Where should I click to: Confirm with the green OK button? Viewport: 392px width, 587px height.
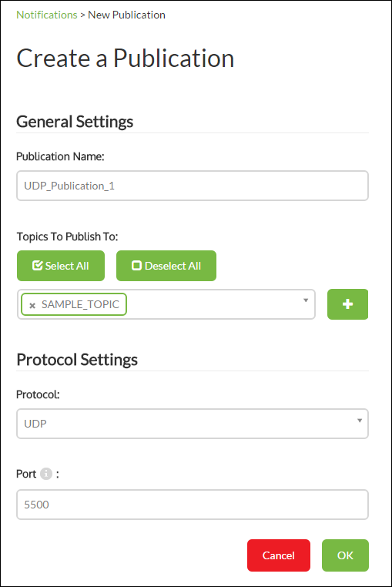[345, 555]
